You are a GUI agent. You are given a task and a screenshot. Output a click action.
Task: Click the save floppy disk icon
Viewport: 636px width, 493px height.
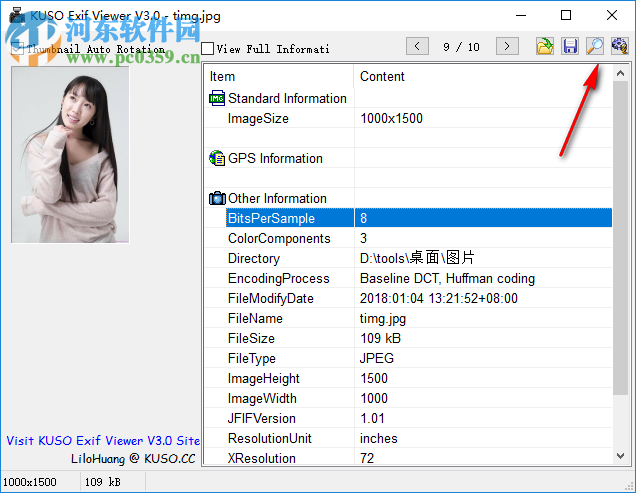click(x=570, y=46)
